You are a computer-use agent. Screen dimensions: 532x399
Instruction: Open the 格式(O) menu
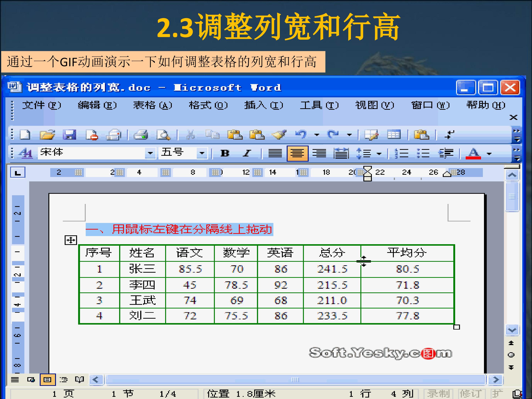click(x=208, y=105)
